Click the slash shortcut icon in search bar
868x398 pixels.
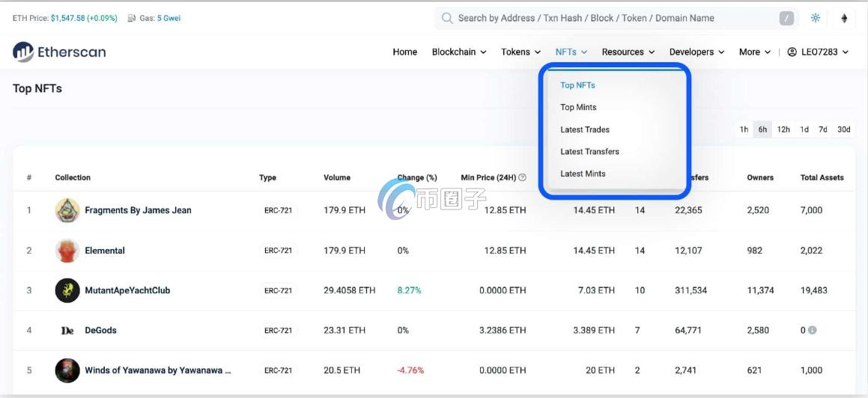point(786,19)
